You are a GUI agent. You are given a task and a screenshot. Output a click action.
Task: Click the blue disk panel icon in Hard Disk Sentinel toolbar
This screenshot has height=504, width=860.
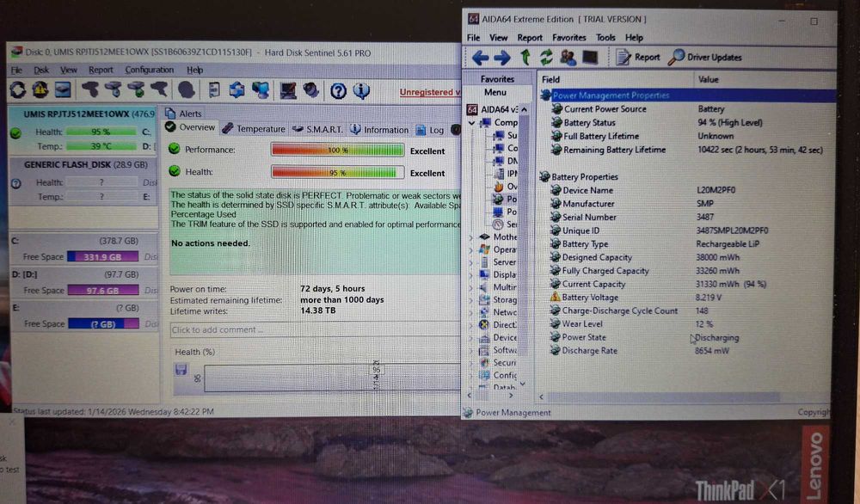(63, 90)
